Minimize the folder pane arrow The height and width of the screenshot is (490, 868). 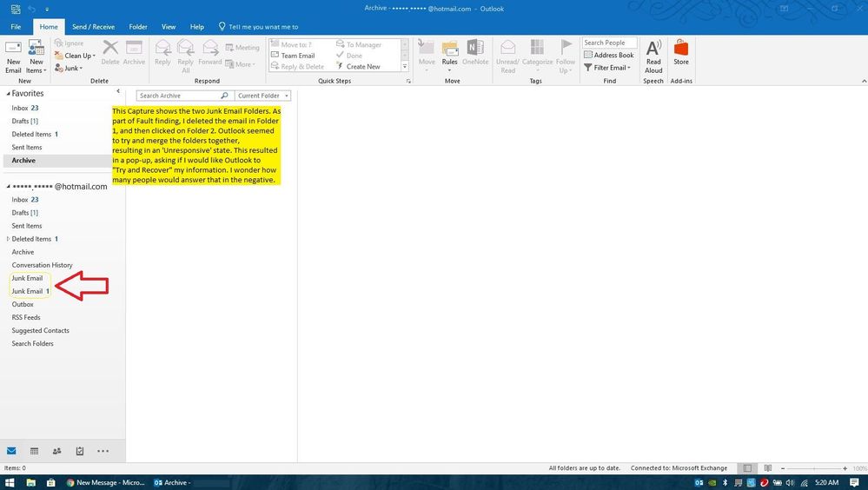click(118, 91)
